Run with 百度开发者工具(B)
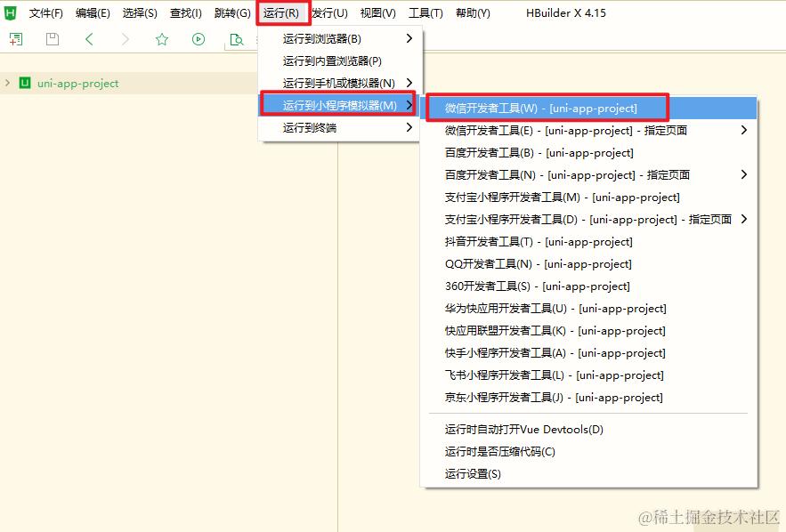 point(589,153)
